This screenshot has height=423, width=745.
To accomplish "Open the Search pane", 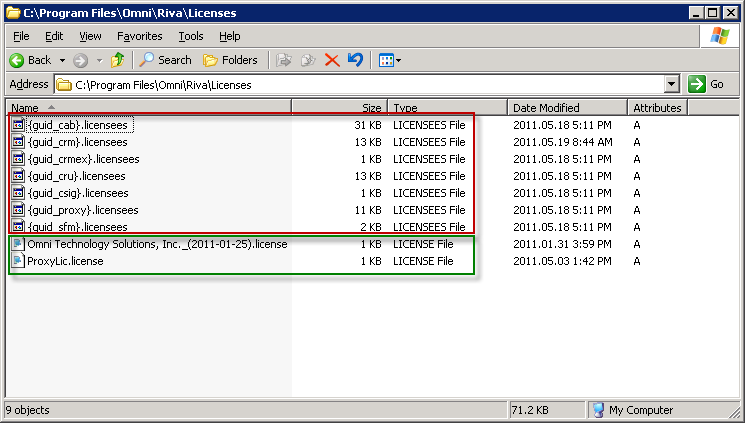I will tap(165, 60).
